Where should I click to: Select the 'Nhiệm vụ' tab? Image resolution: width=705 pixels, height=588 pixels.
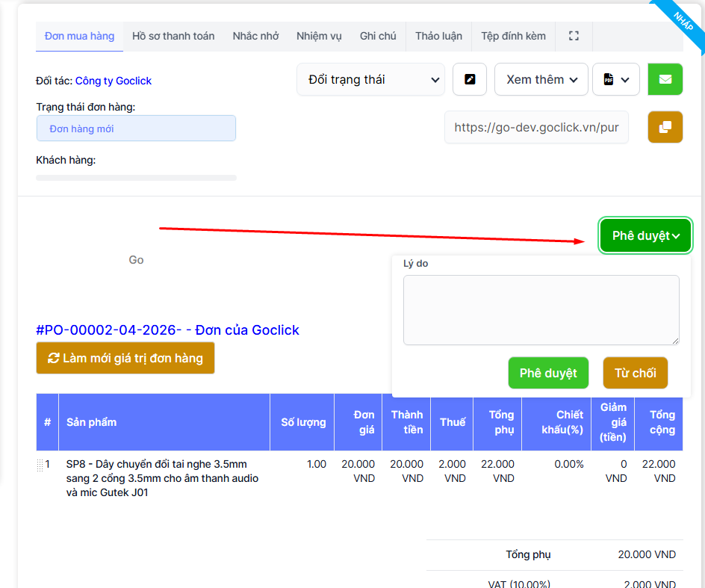[x=319, y=36]
